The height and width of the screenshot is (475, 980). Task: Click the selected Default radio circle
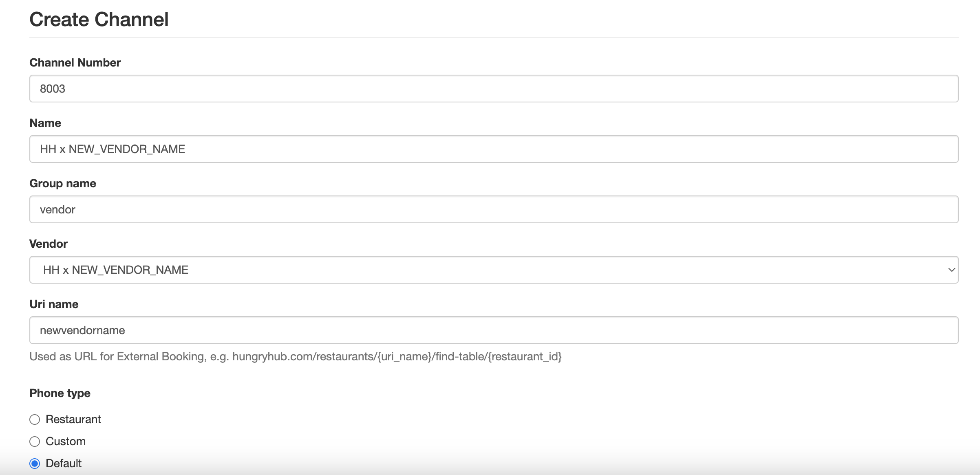click(x=35, y=464)
